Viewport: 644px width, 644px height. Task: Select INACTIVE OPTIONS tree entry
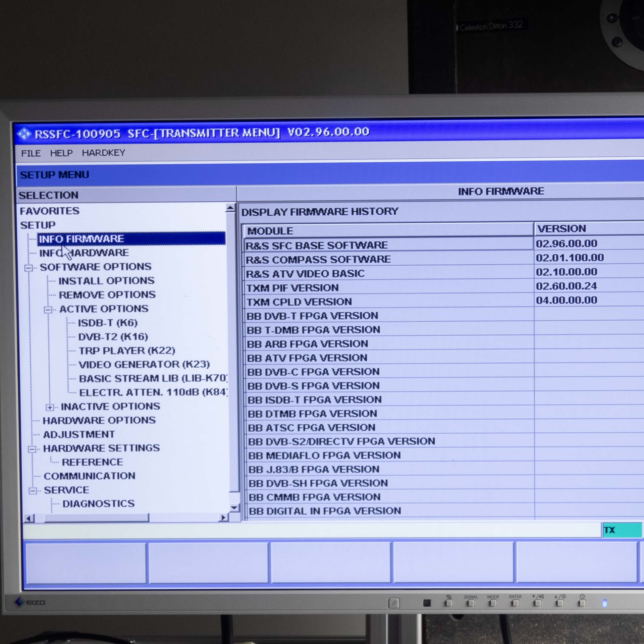[x=110, y=407]
